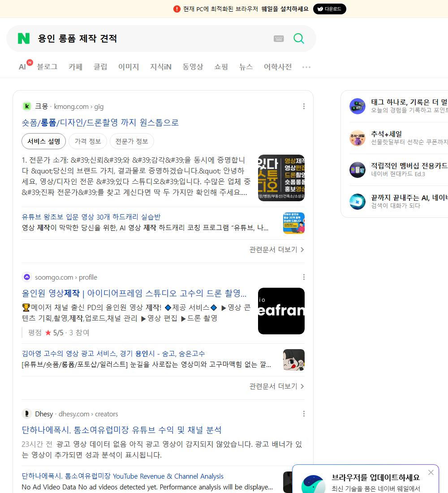Viewport: 448px width, 493px height.
Task: Switch to the 블로그 tab
Action: click(47, 67)
